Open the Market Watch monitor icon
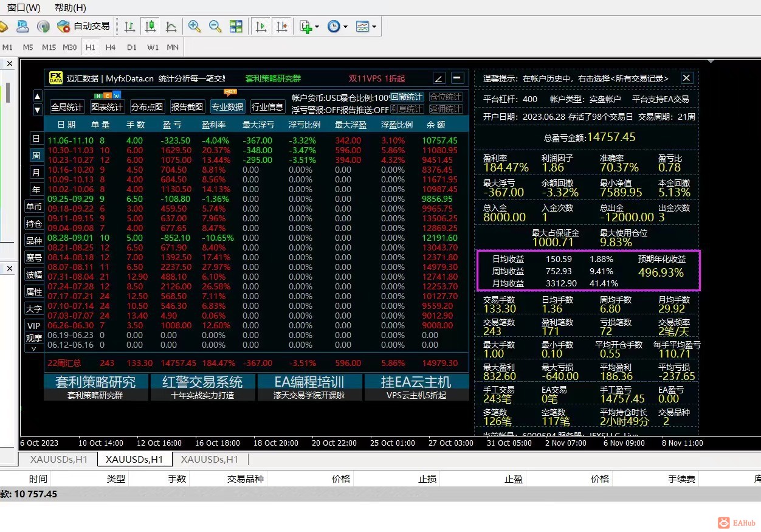 (22, 26)
